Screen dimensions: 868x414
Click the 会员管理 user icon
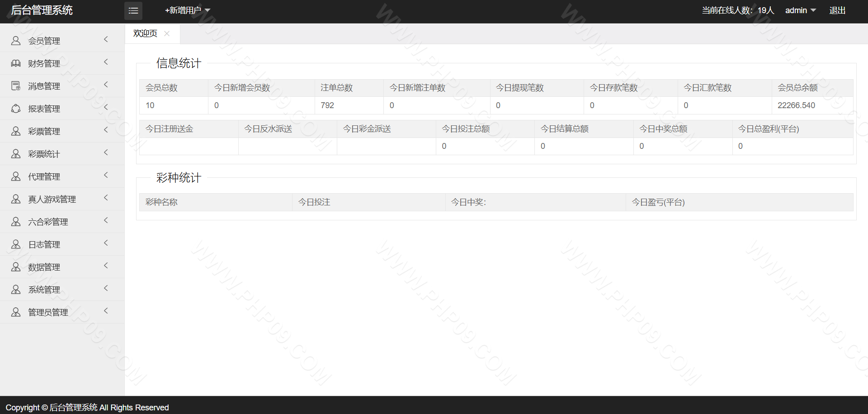pos(16,41)
